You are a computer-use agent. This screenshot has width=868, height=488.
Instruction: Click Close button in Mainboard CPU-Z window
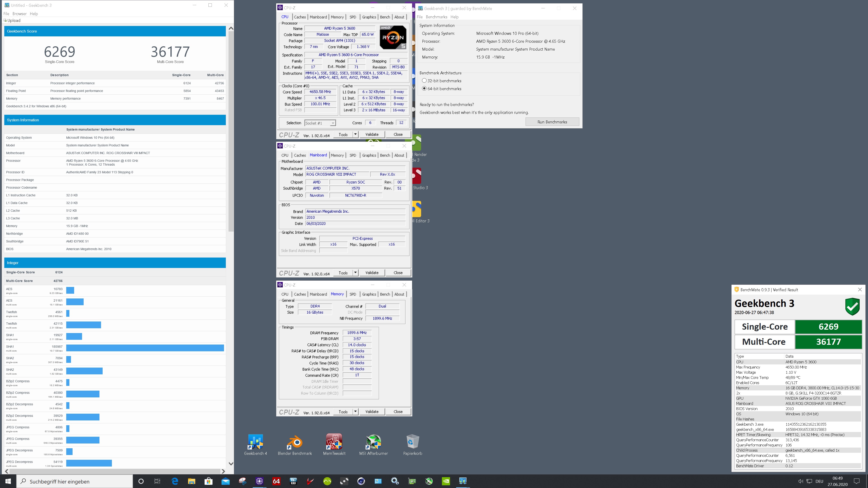(398, 272)
